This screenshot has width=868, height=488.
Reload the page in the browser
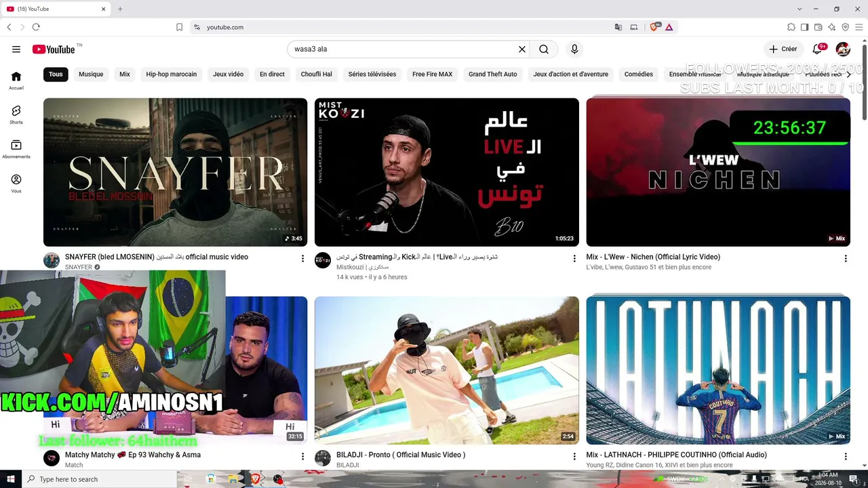36,27
